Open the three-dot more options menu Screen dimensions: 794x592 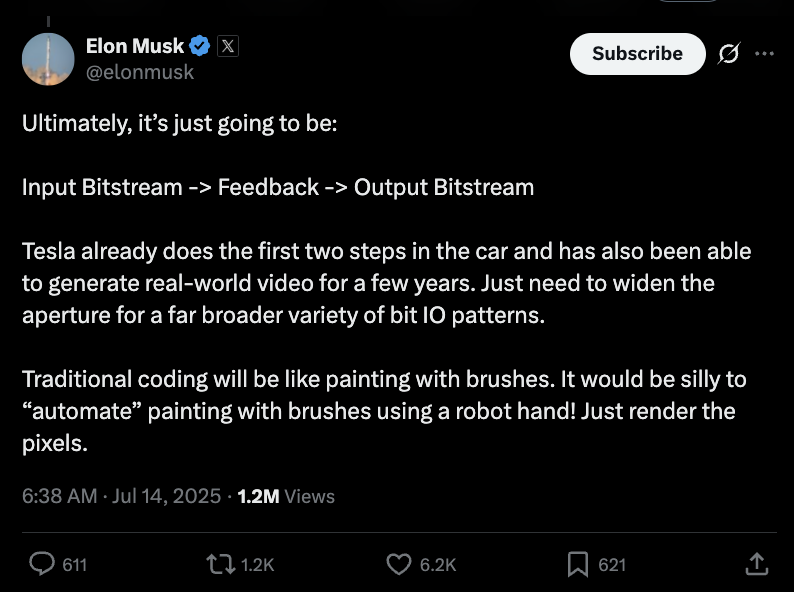point(764,53)
